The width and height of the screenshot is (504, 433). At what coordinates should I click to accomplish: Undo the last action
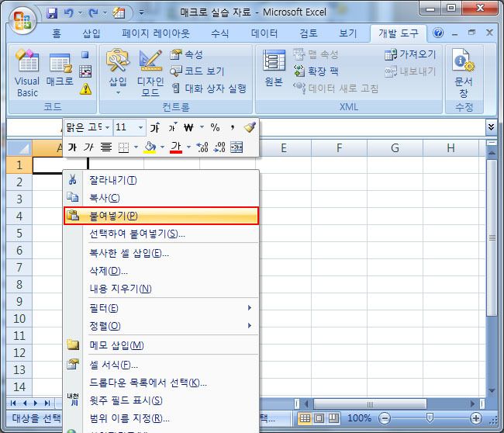[x=68, y=13]
